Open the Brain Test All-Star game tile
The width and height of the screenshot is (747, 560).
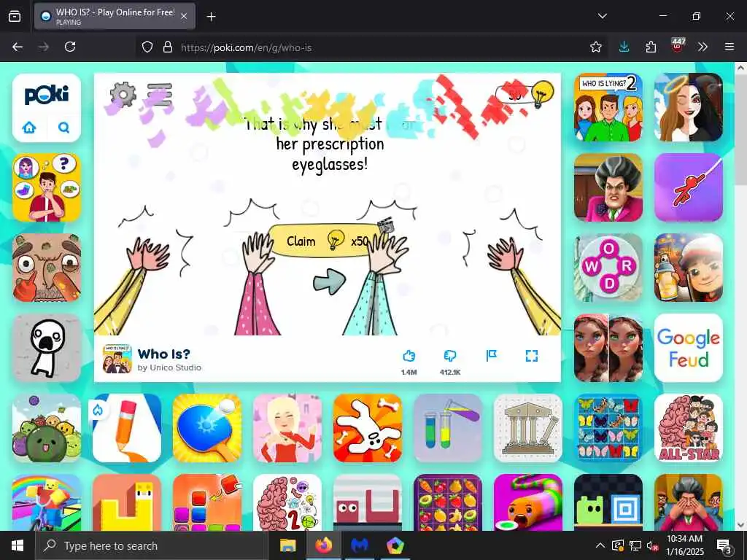(x=689, y=427)
